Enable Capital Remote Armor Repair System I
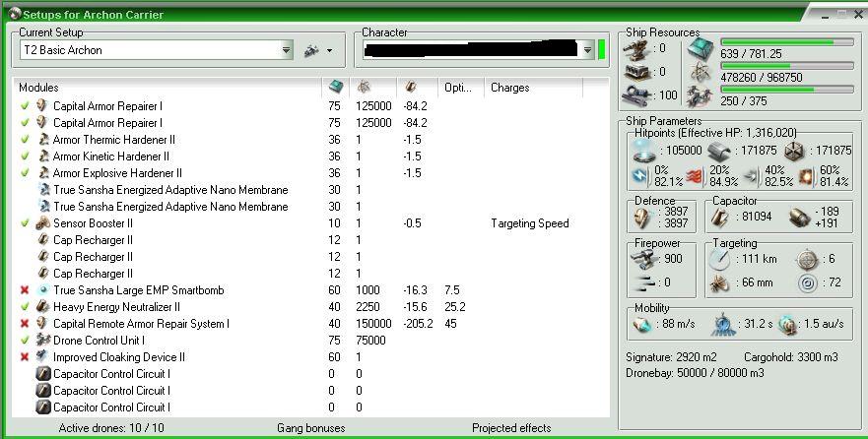Image resolution: width=868 pixels, height=439 pixels. click(25, 324)
